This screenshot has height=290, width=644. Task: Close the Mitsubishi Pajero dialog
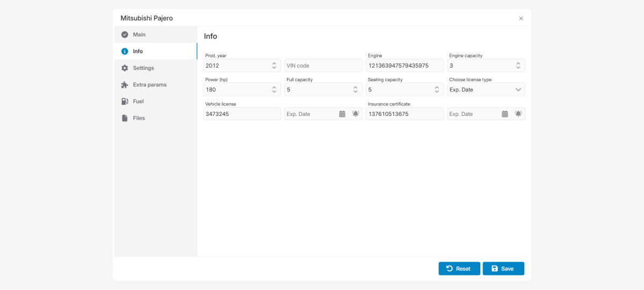521,18
